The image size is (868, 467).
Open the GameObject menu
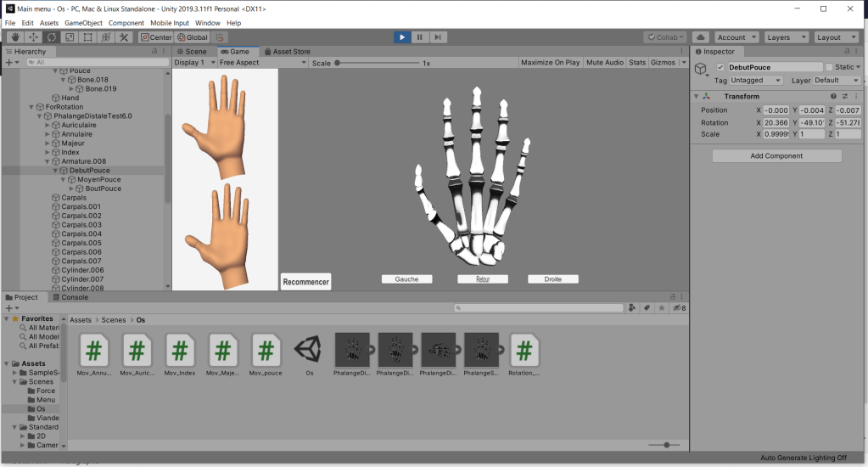pos(83,23)
